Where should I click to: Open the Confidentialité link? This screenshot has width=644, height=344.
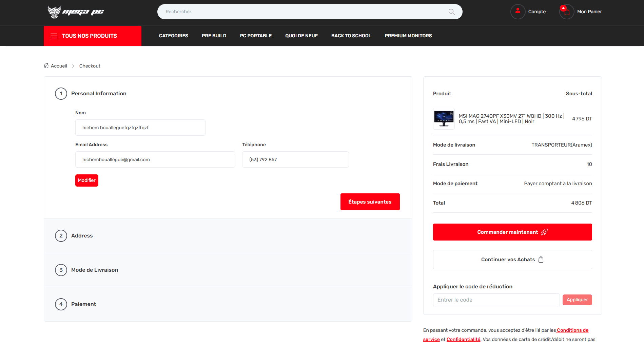[x=463, y=339]
